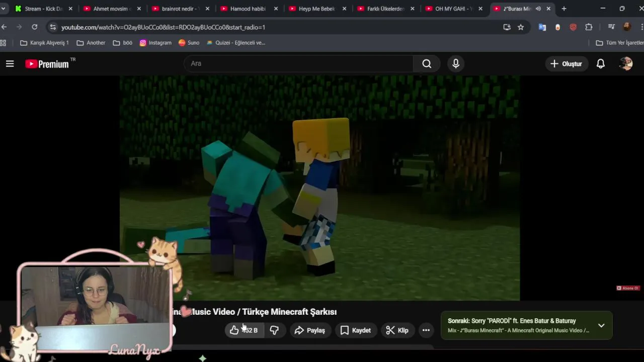Like the video with thumbs up

(x=244, y=330)
